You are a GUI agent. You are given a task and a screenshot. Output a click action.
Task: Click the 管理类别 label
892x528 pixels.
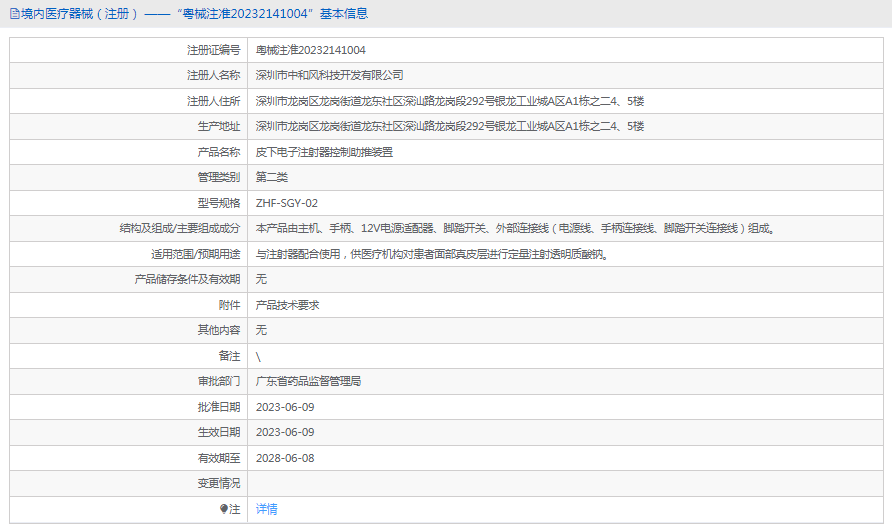point(218,177)
